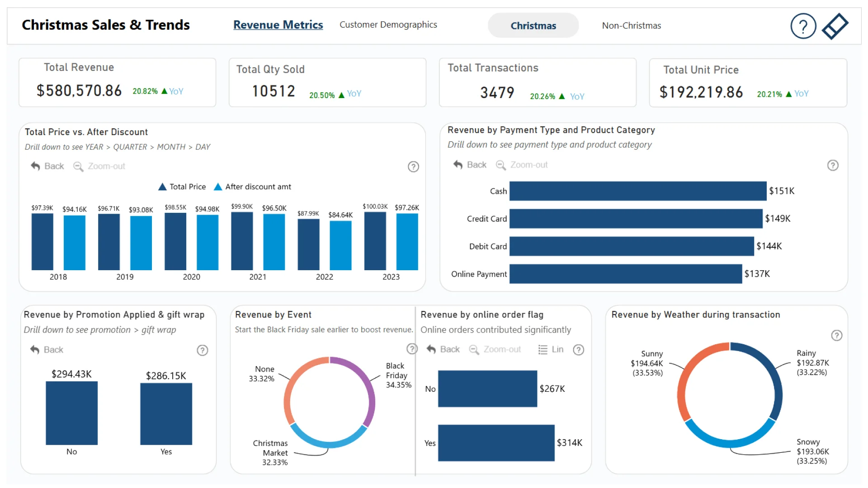This screenshot has width=868, height=488.
Task: Select the online order Yes bar $314K
Action: [496, 443]
